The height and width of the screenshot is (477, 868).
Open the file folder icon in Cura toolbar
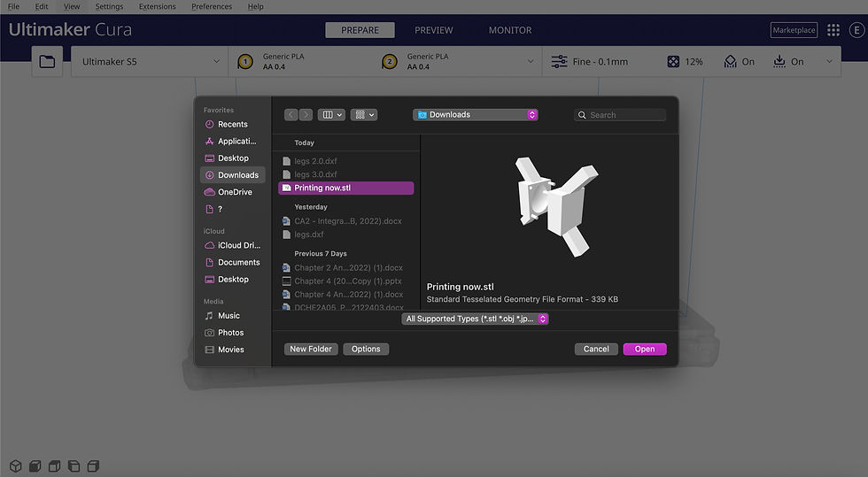(x=47, y=61)
